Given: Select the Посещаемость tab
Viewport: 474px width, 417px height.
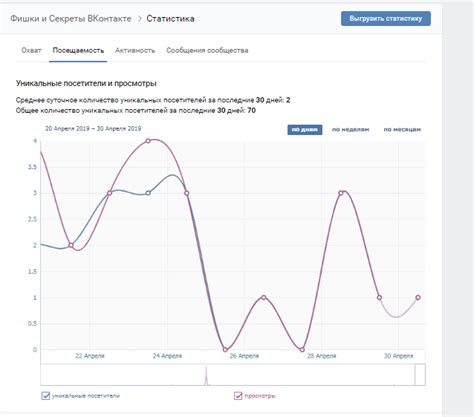Looking at the screenshot, I should point(78,50).
